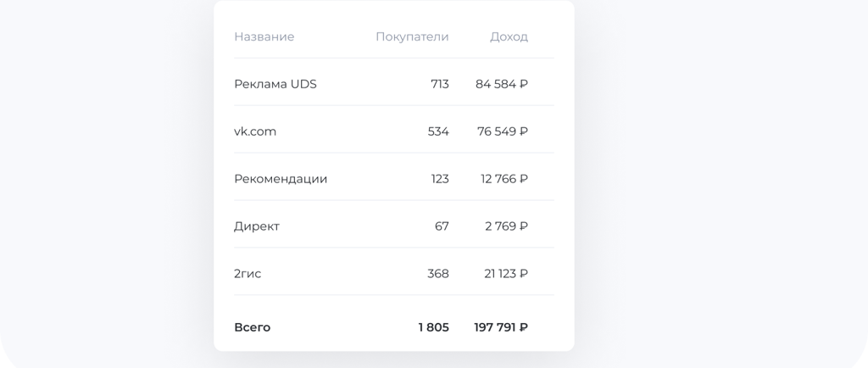Click income value 12 766 ₽
The image size is (868, 368).
pyautogui.click(x=504, y=179)
